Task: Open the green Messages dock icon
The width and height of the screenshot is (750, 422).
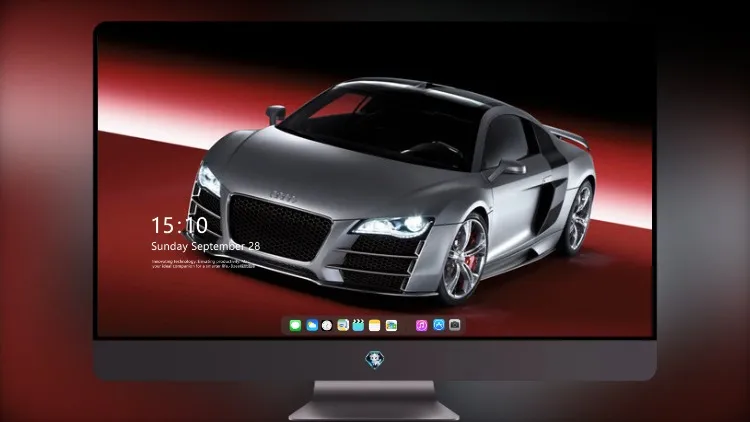Action: (295, 325)
